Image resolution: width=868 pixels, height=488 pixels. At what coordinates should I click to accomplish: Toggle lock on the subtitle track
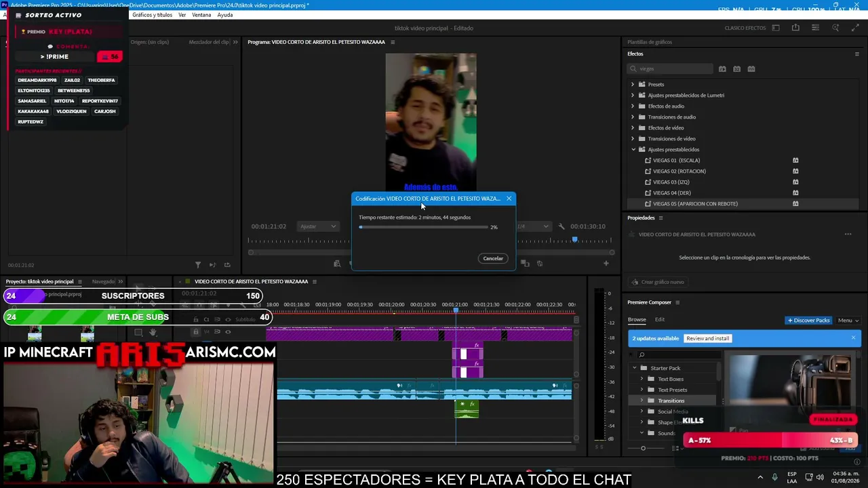(196, 319)
